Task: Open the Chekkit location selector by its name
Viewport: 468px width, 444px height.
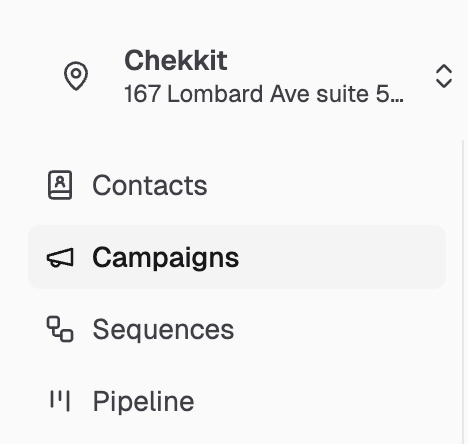Action: [x=176, y=61]
